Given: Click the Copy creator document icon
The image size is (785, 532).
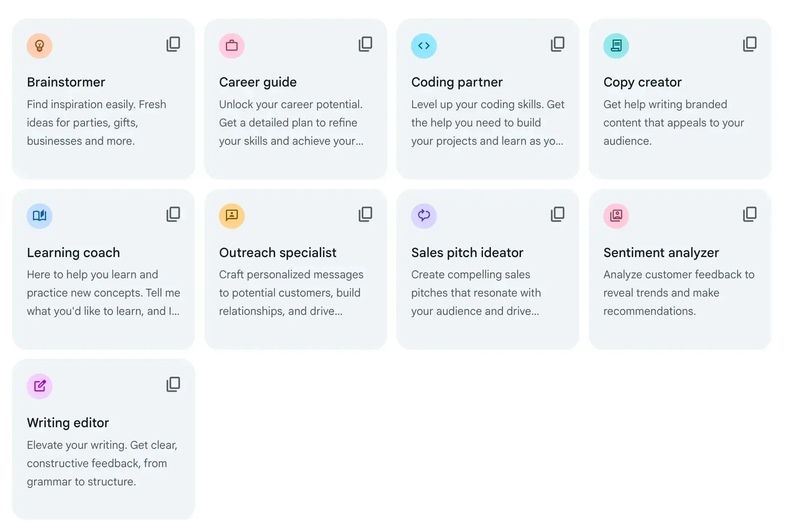Looking at the screenshot, I should pyautogui.click(x=616, y=46).
